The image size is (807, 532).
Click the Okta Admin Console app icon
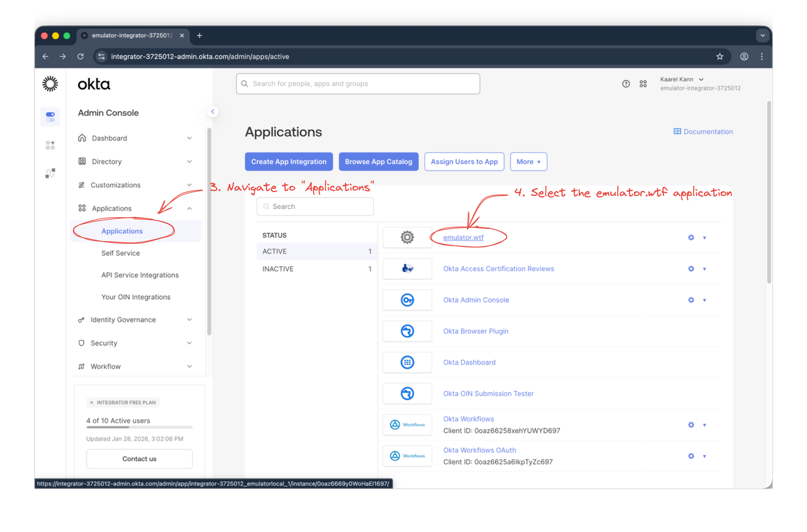coord(407,300)
